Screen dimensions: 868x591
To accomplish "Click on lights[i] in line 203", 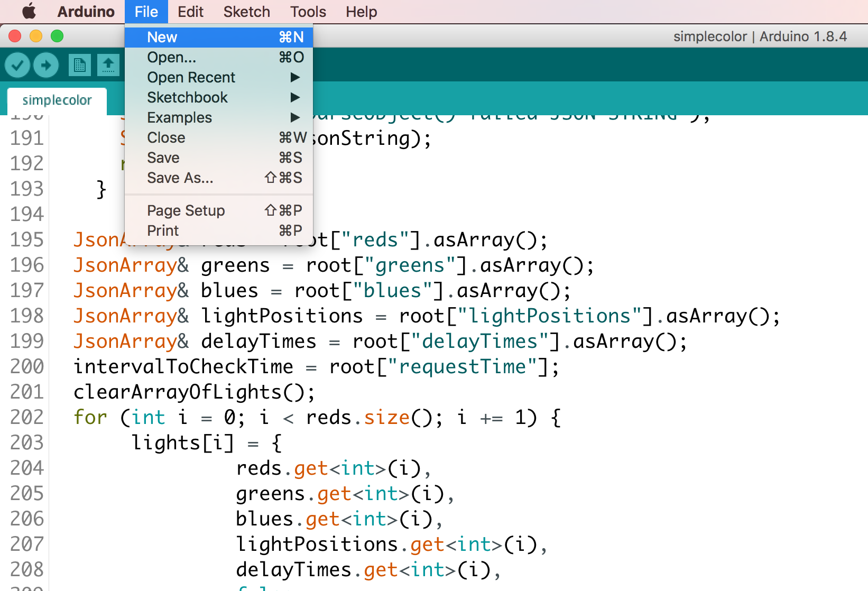I will pos(182,443).
